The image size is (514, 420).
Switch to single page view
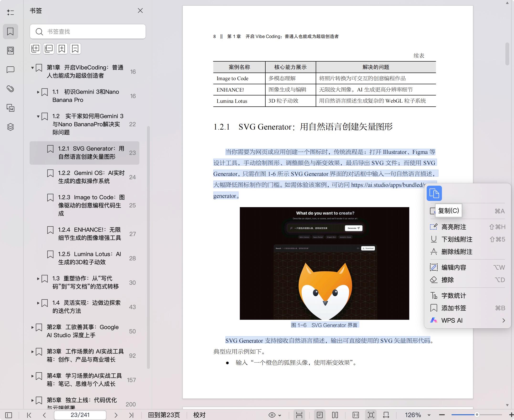pyautogui.click(x=320, y=415)
